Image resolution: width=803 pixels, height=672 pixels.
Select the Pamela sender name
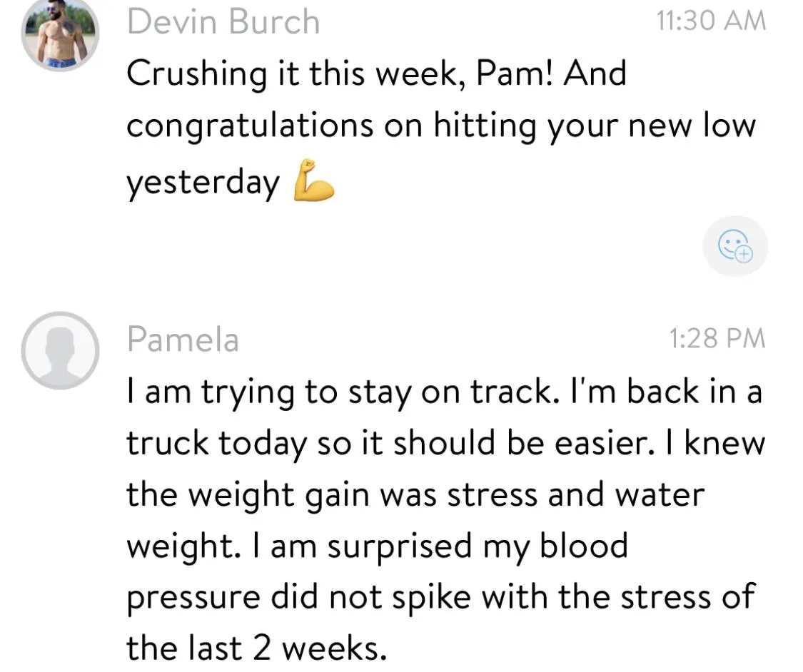coord(183,340)
